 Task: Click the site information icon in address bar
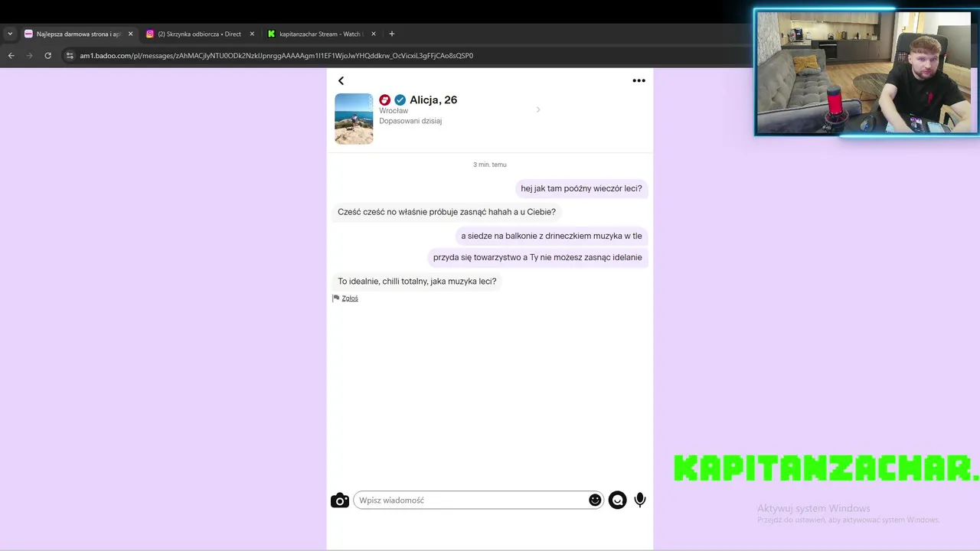[70, 56]
